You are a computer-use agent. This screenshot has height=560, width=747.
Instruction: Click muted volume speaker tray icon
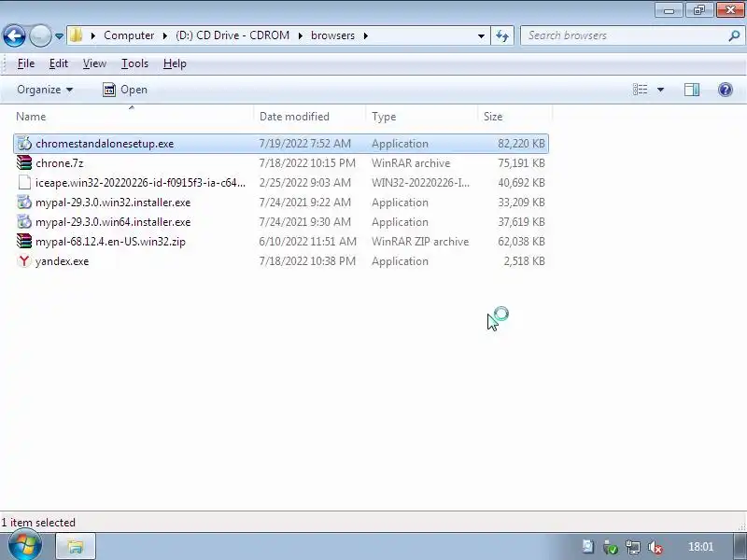tap(655, 547)
